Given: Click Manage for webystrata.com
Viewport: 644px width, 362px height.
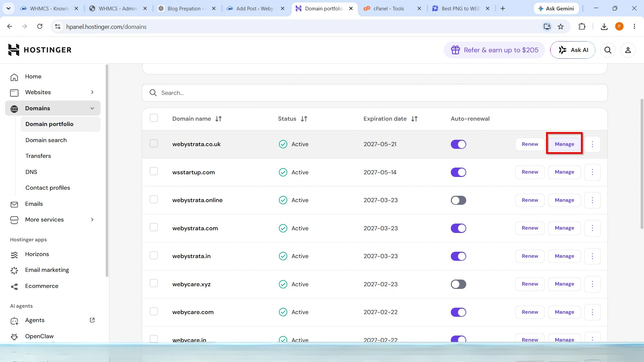Looking at the screenshot, I should tap(564, 228).
